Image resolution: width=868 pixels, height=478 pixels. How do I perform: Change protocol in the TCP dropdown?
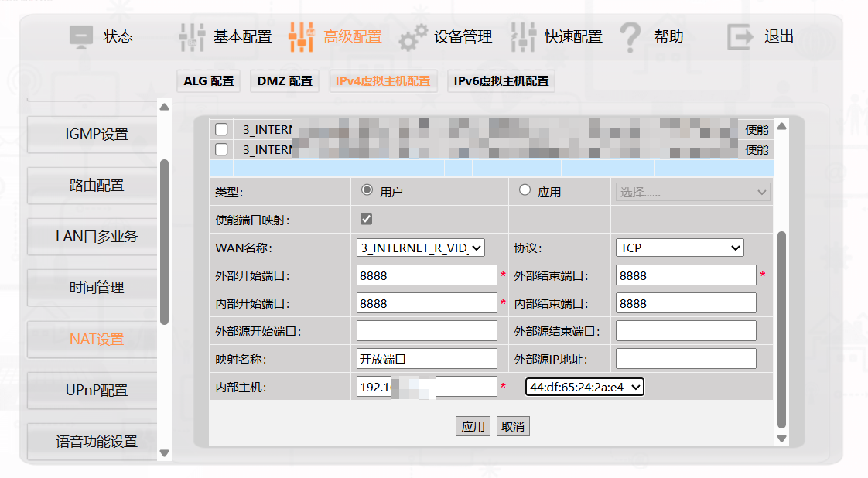pyautogui.click(x=679, y=247)
